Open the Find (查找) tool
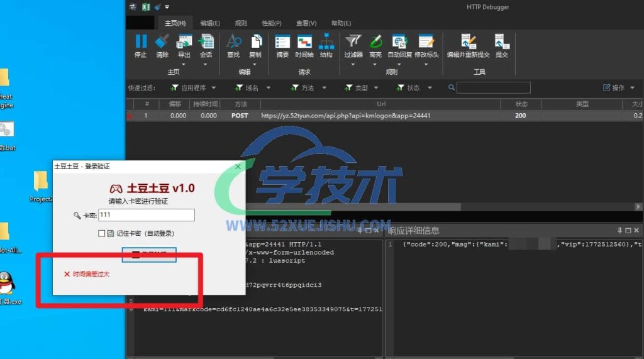This screenshot has height=359, width=644. click(233, 41)
